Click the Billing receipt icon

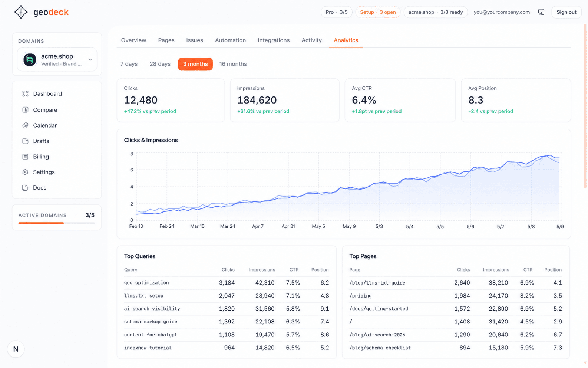[25, 157]
